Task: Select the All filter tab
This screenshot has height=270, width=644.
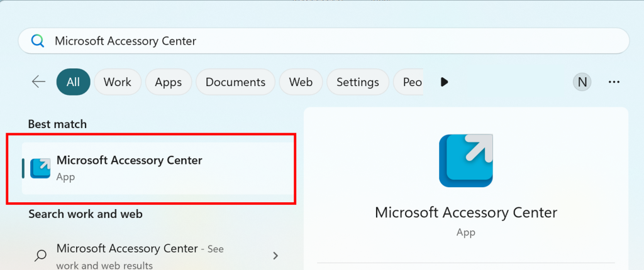Action: coord(73,82)
